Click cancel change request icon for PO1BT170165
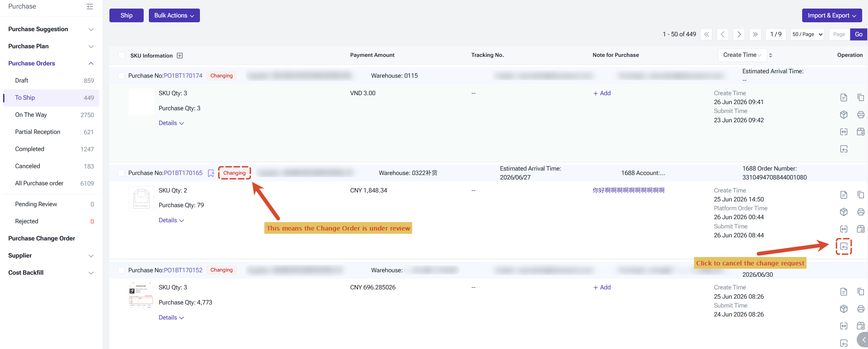868x349 pixels. pos(844,246)
